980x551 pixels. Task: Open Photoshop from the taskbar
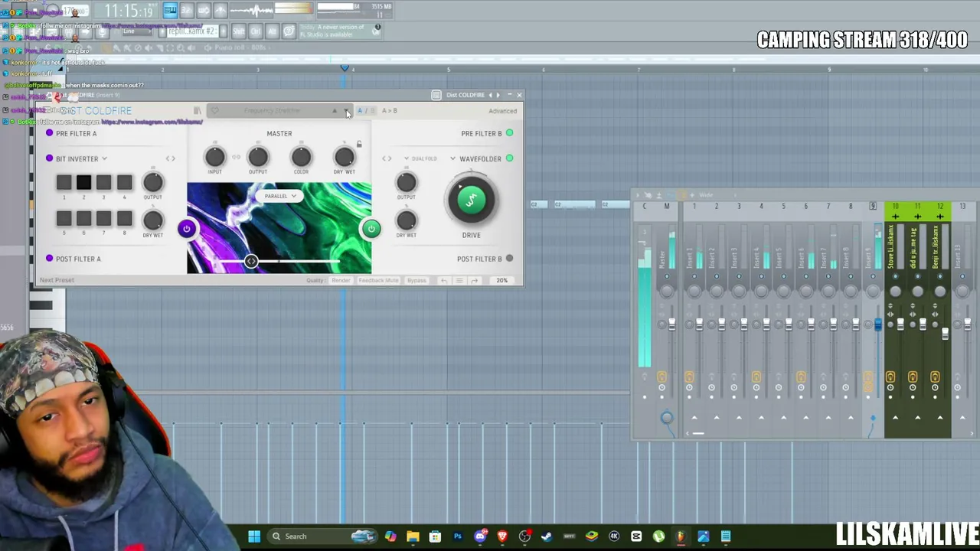pos(458,536)
